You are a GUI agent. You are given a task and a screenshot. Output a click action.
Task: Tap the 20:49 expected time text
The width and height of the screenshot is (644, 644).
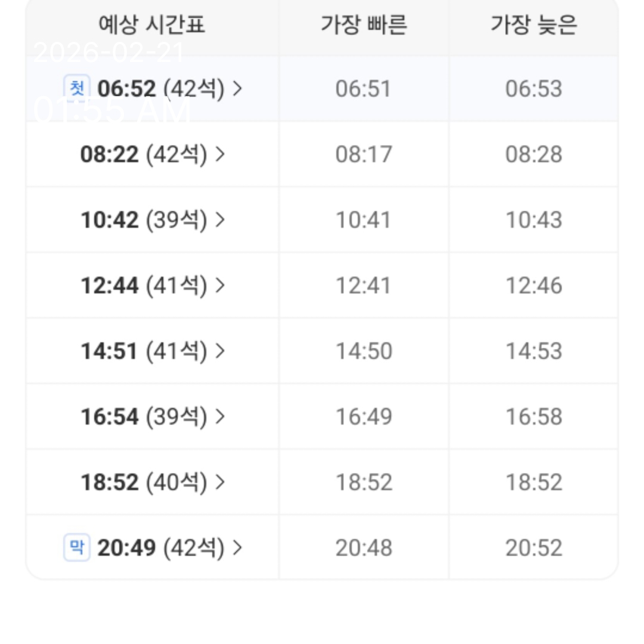tap(126, 547)
